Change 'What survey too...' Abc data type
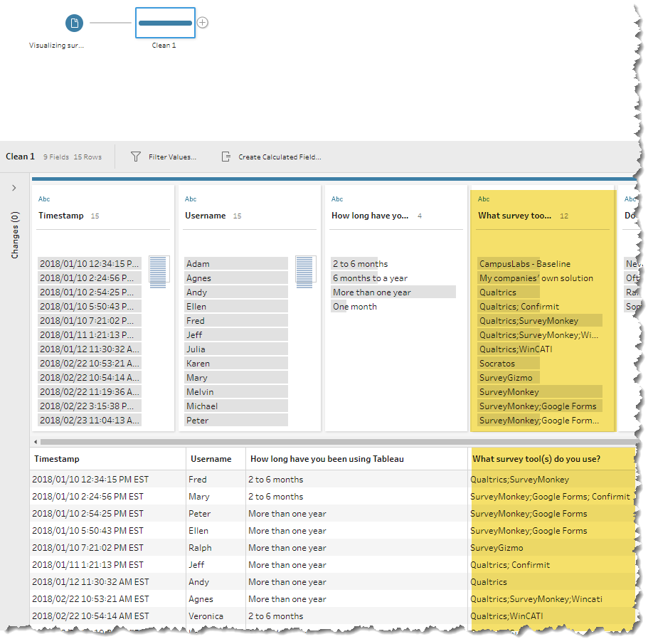 (x=484, y=199)
